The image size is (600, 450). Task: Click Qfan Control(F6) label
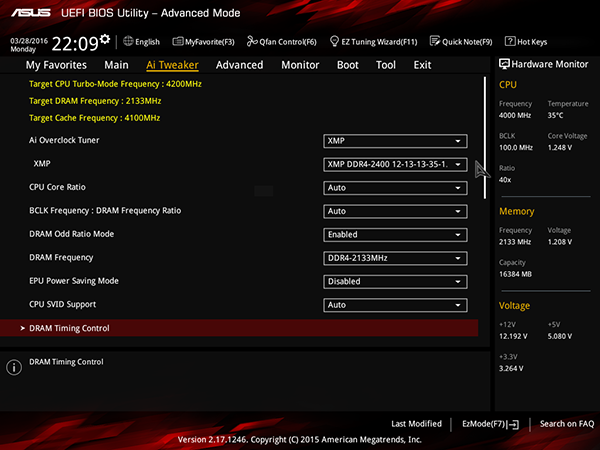pos(288,42)
